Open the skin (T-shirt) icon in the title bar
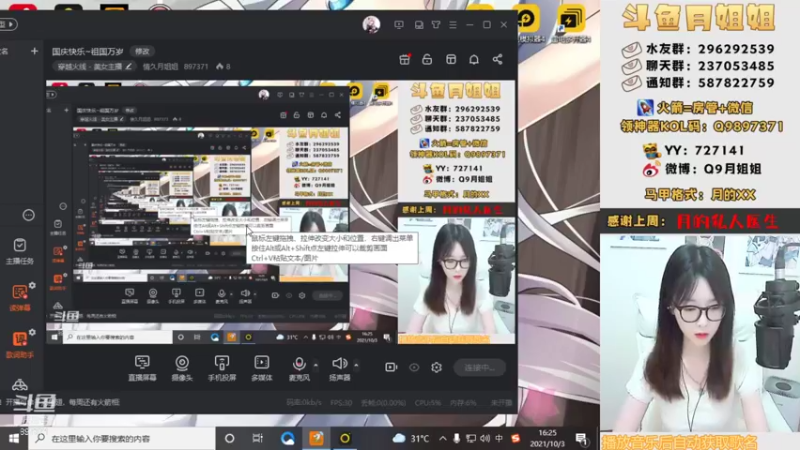The width and height of the screenshot is (800, 450). pos(436,24)
